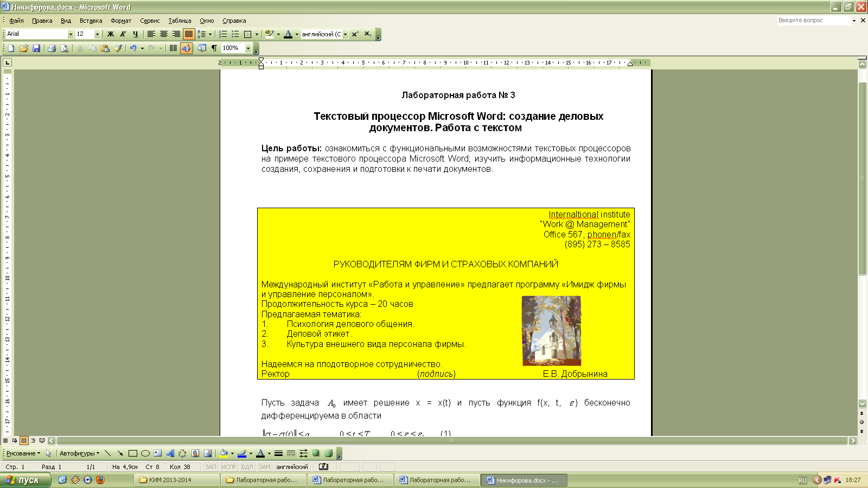This screenshot has width=868, height=488.
Task: Choose the select objects arrow tool
Action: [x=49, y=453]
